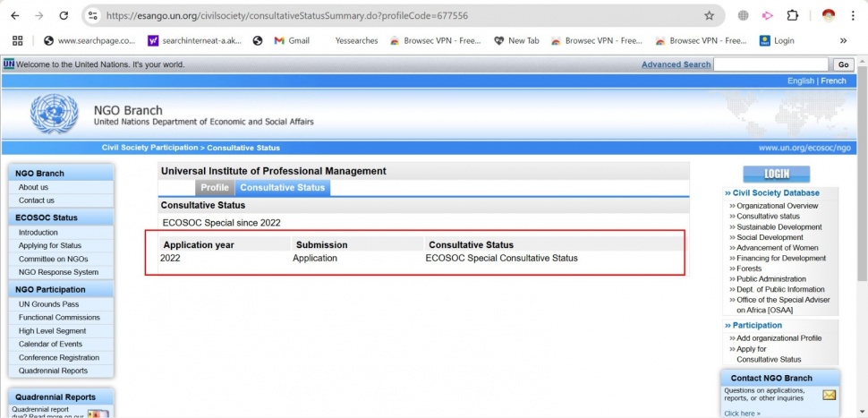Viewport: 868px width, 418px height.
Task: Open UN Grounds Pass
Action: (48, 304)
